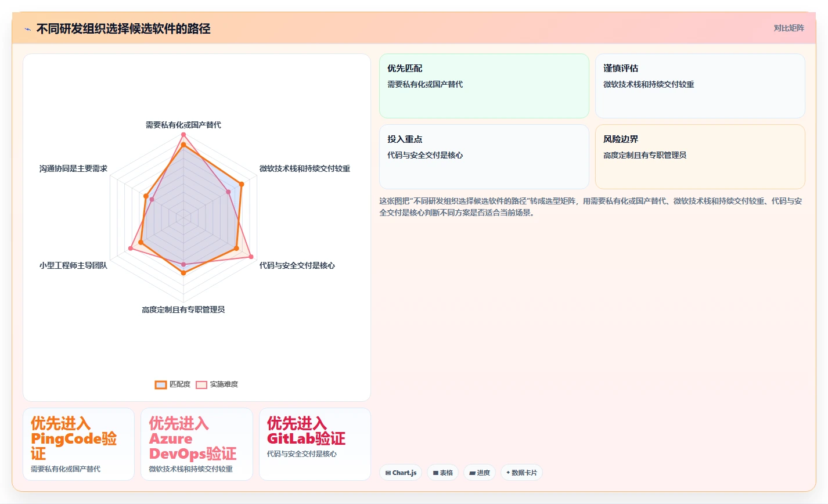Click the 优先进入Azure DevOps验证 stat card

pyautogui.click(x=197, y=444)
